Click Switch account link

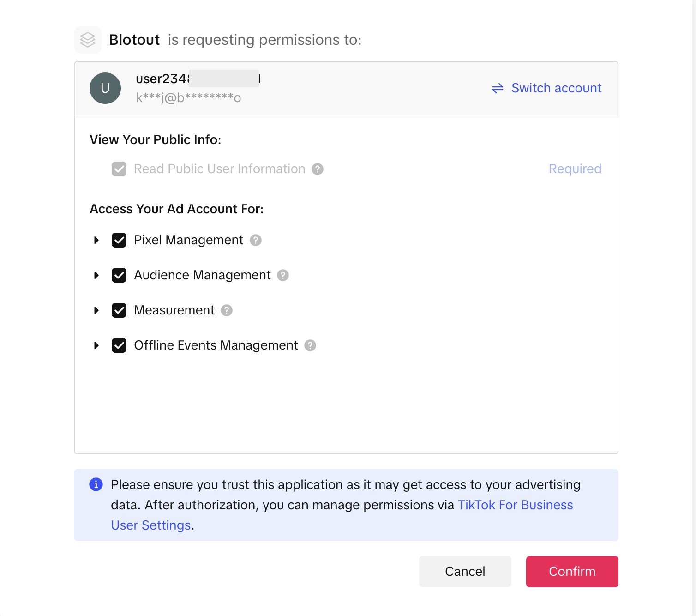pyautogui.click(x=547, y=88)
